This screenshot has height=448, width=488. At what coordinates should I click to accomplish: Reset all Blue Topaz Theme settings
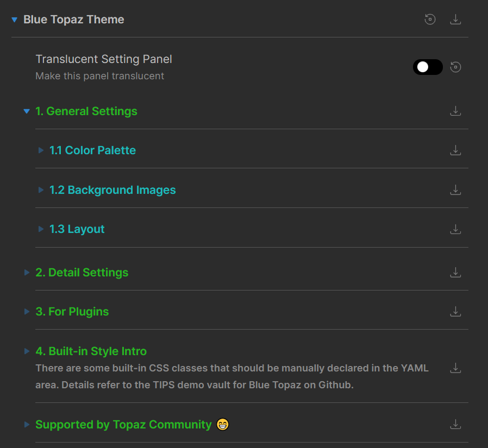pos(430,19)
